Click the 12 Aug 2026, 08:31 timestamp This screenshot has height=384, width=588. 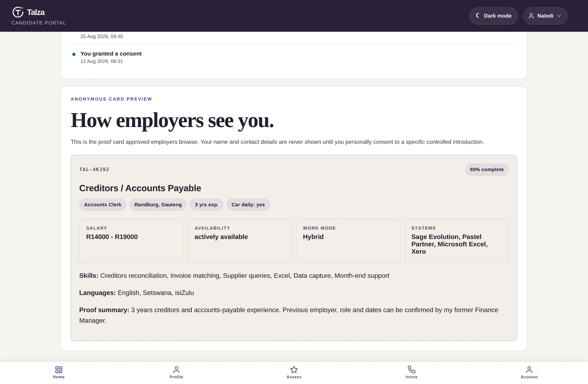[x=102, y=61]
